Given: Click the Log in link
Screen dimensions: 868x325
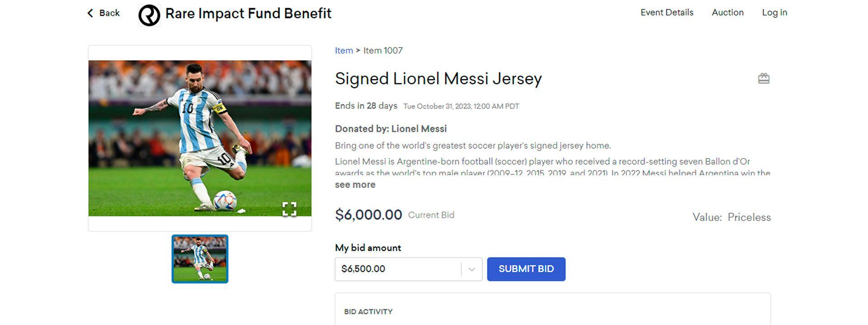Looking at the screenshot, I should (774, 13).
